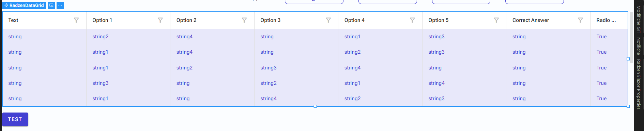Select the string2 cell in first row
This screenshot has width=644, height=131.
pos(101,37)
